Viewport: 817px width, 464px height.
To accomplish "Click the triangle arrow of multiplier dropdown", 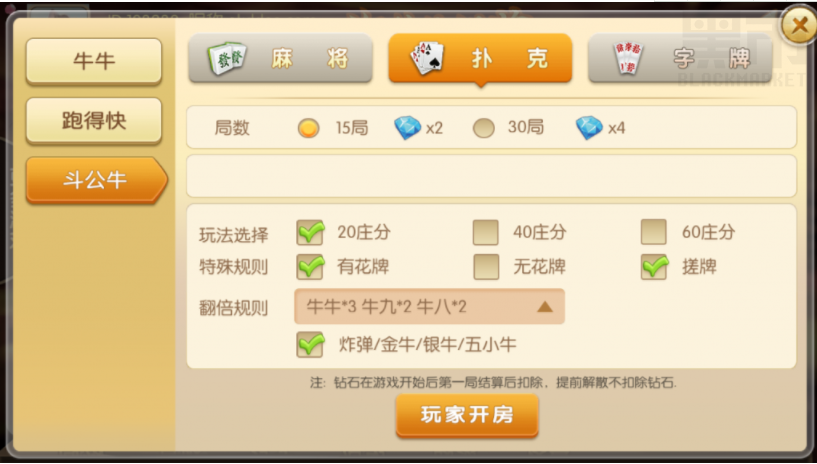I will [x=545, y=307].
